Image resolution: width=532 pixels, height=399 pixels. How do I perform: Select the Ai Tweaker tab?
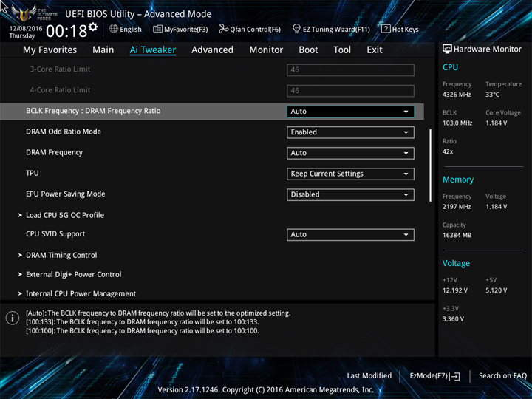pyautogui.click(x=153, y=50)
